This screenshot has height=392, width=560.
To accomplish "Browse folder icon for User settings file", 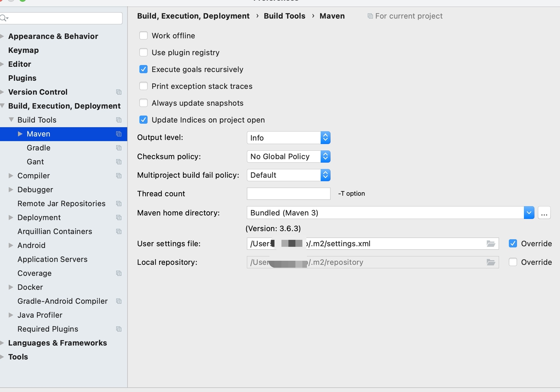I will coord(491,244).
